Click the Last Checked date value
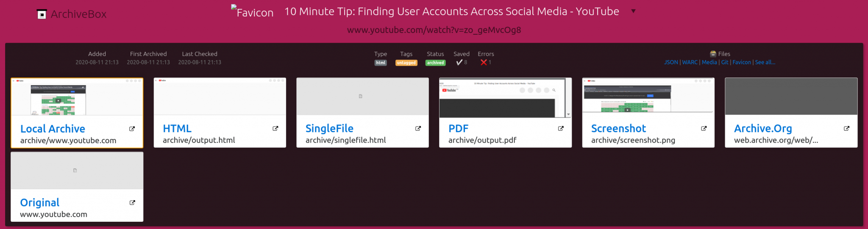The image size is (868, 229). coord(200,62)
